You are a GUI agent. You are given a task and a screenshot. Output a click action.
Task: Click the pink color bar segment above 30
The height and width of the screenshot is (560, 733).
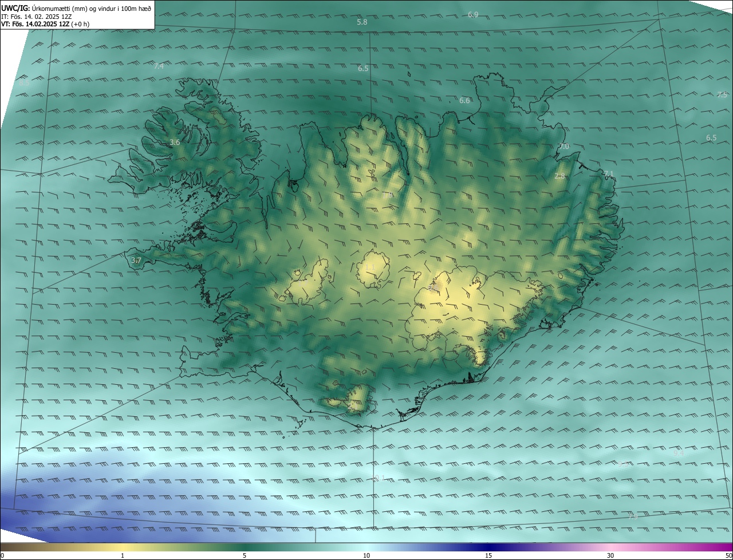click(x=610, y=547)
